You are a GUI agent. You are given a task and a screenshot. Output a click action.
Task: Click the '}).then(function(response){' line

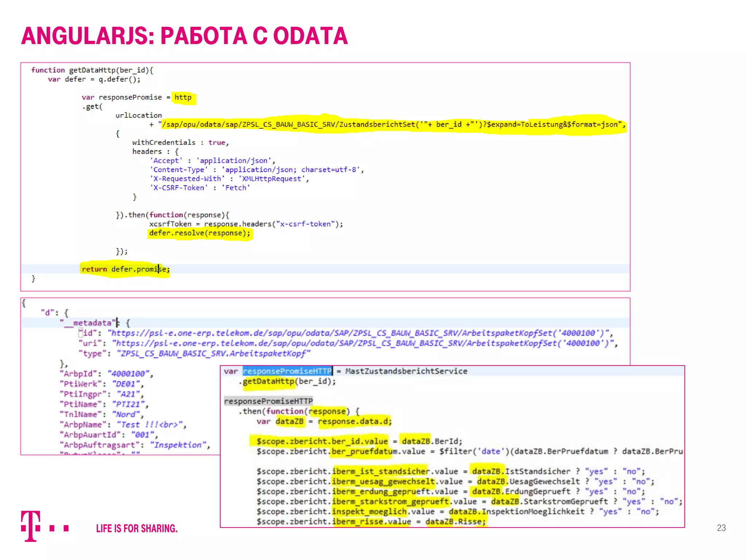(173, 215)
